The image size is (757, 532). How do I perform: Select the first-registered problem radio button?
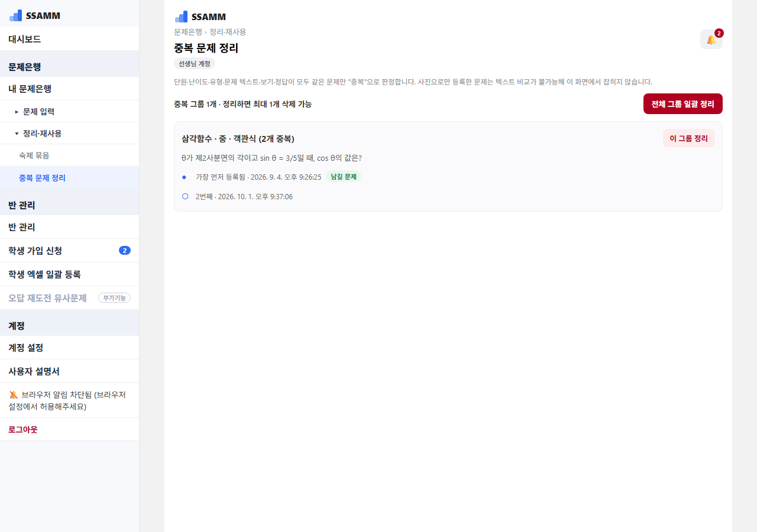pyautogui.click(x=185, y=177)
